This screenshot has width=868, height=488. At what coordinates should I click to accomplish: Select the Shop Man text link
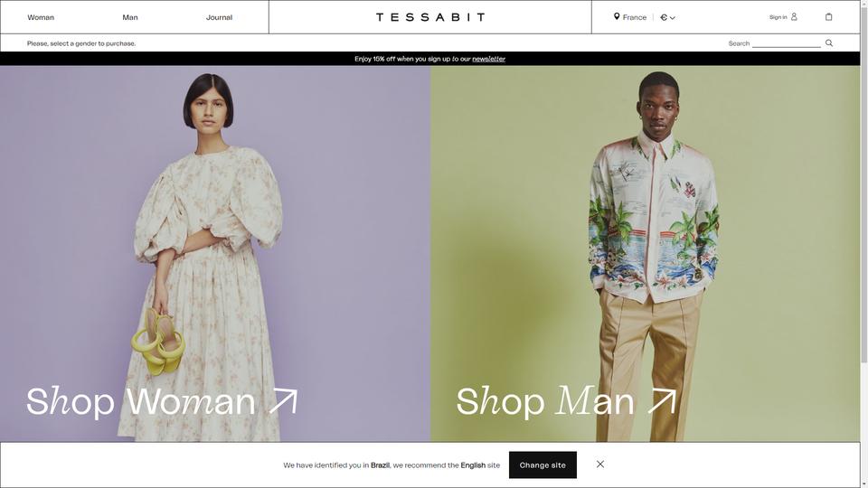[544, 401]
